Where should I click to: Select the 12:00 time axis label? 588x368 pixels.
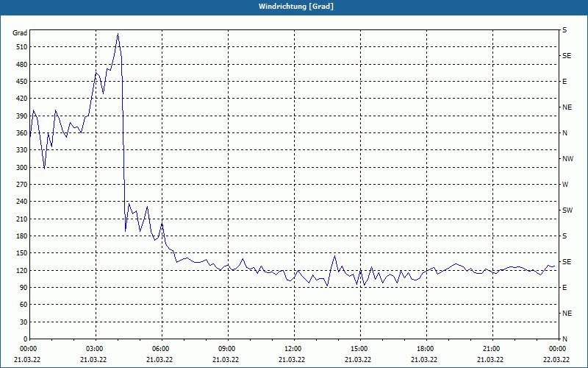293,349
